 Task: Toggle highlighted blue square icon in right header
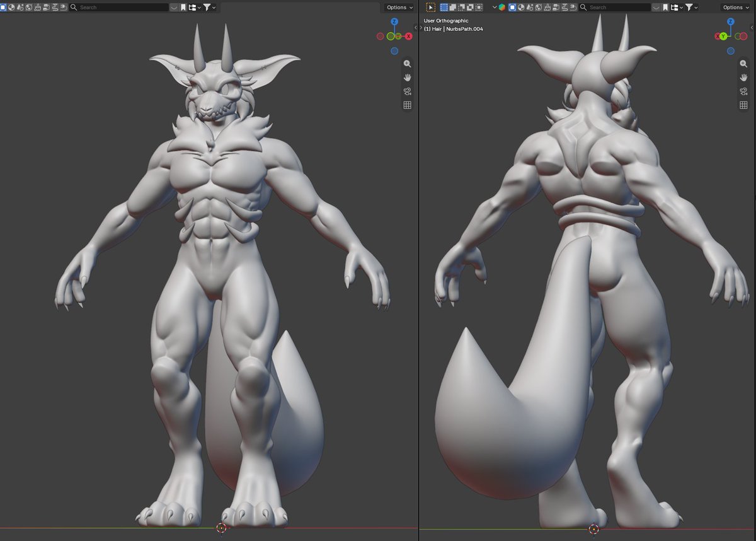click(512, 7)
